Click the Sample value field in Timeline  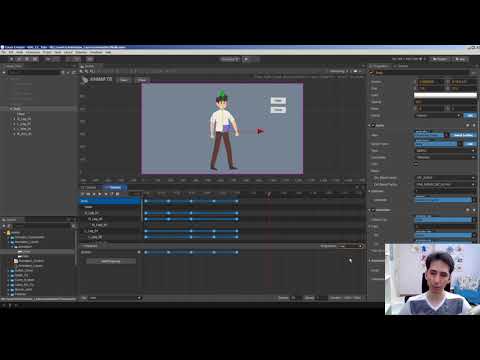point(296,298)
